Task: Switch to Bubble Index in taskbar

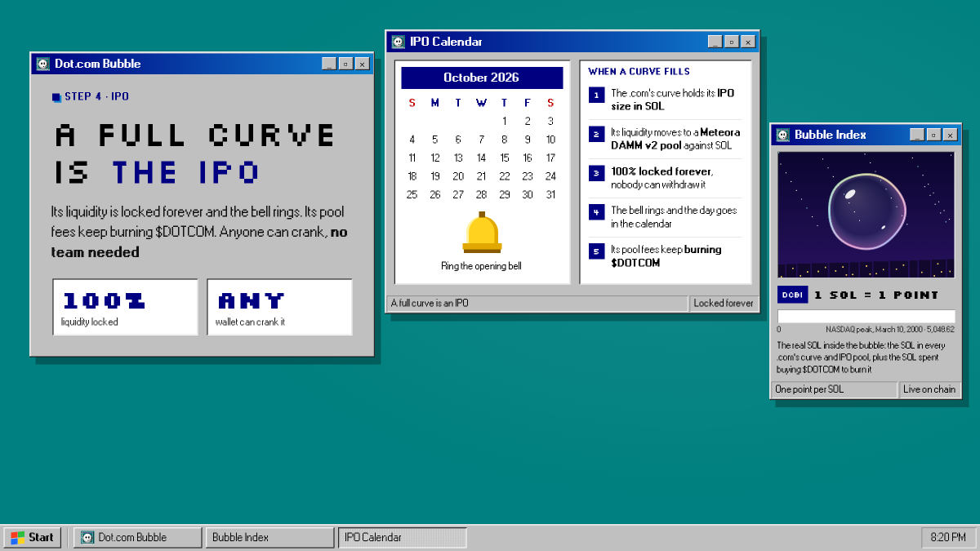Action: (x=269, y=537)
